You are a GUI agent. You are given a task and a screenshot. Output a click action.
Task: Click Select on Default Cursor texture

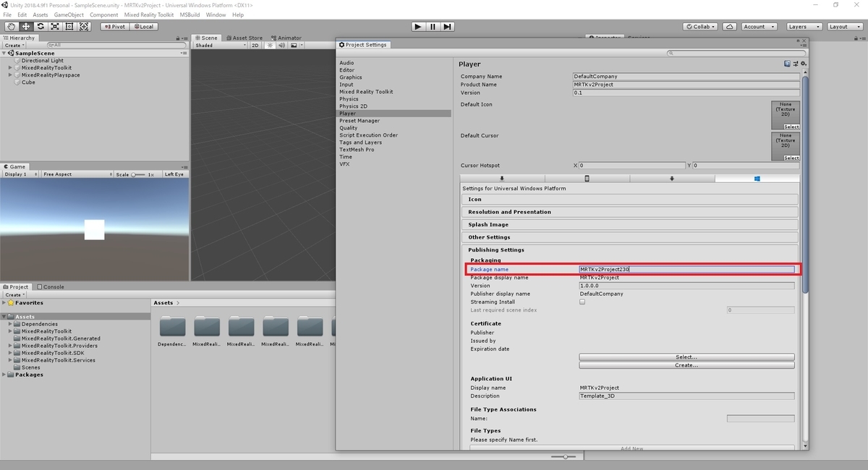791,158
